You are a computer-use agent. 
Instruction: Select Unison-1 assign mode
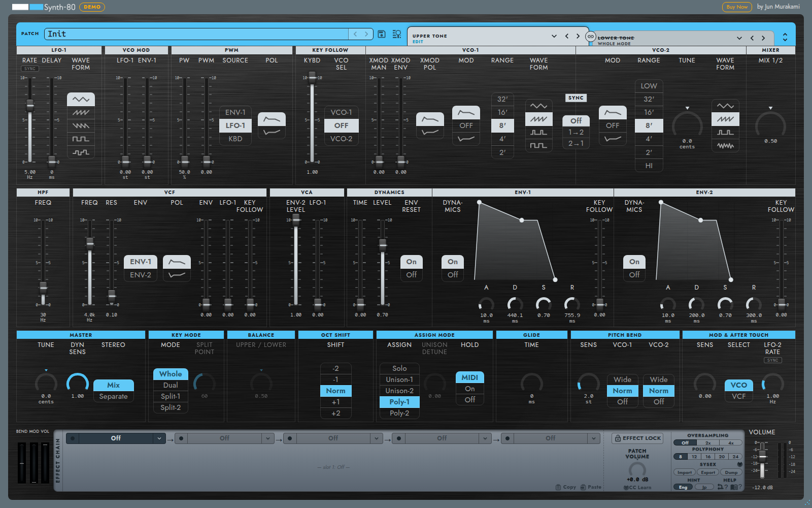click(x=399, y=379)
